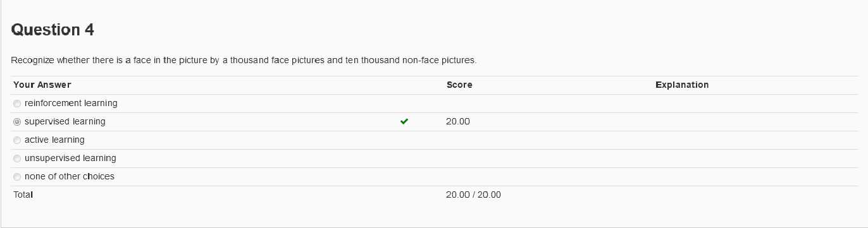Click the unsupervised learning answer text
The height and width of the screenshot is (228, 868).
click(70, 158)
